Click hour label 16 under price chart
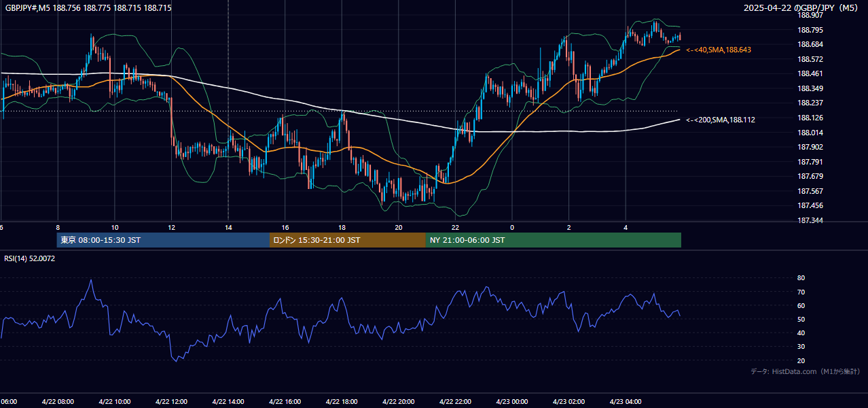The width and height of the screenshot is (868, 408). (285, 227)
